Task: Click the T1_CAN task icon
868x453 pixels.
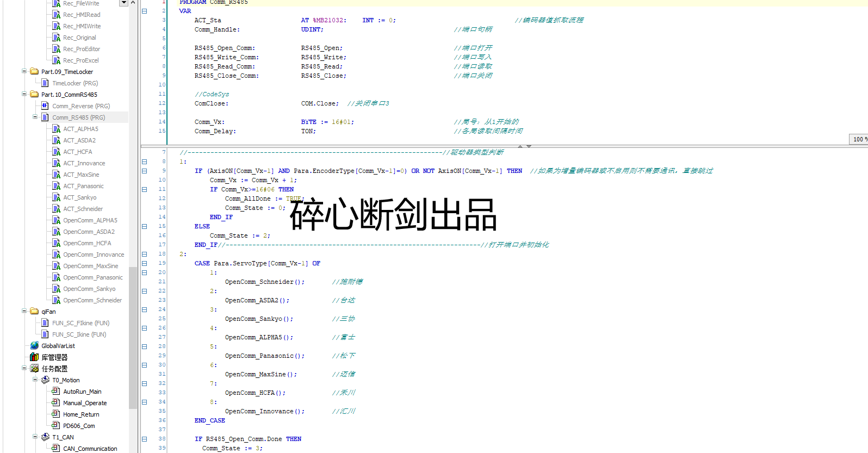Action: 45,437
